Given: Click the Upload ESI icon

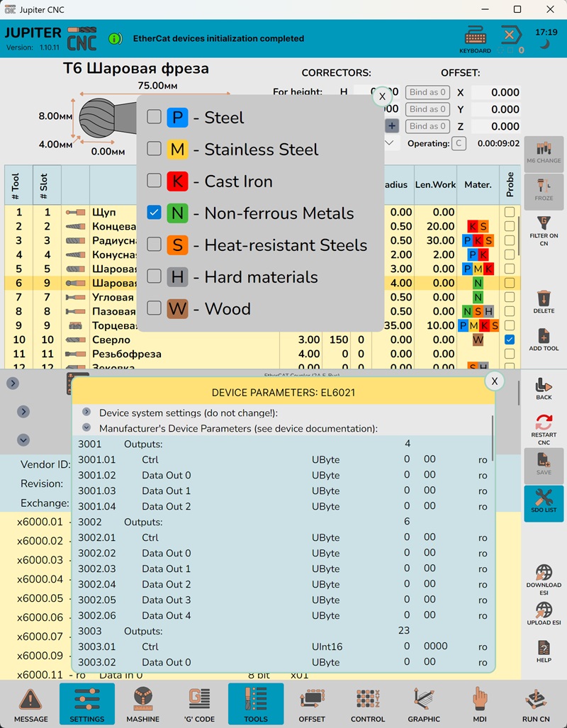Looking at the screenshot, I should (544, 612).
